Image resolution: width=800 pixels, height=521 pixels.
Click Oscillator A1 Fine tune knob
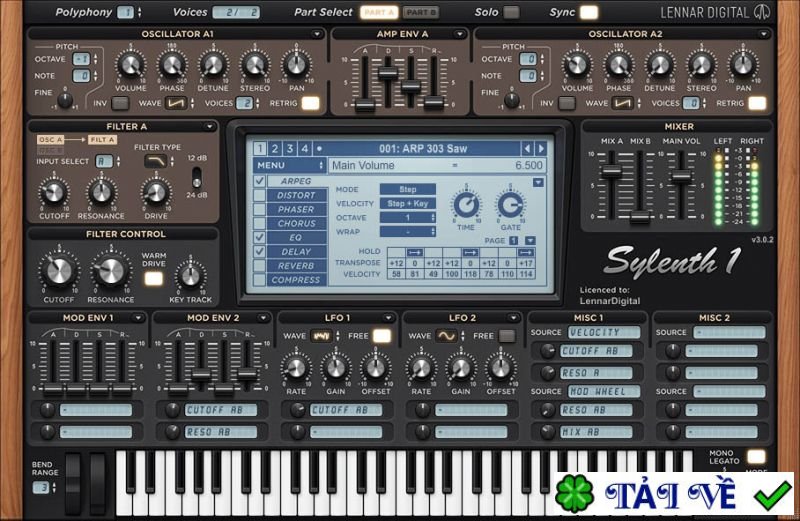(x=65, y=100)
